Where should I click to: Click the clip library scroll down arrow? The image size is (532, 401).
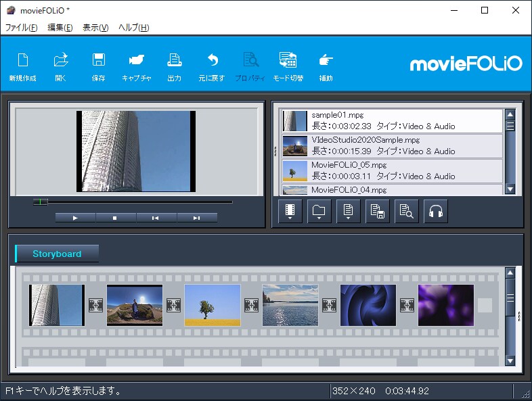[510, 189]
